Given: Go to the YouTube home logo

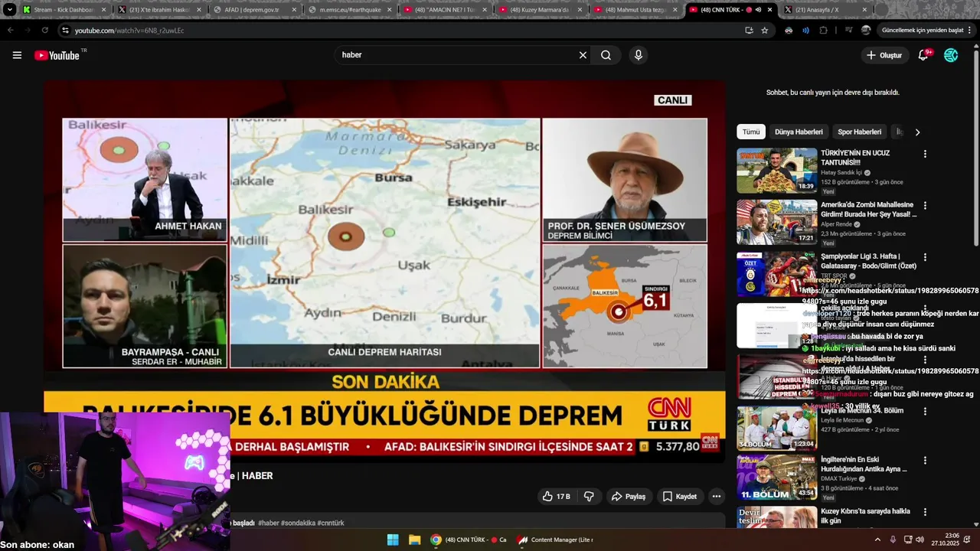Looking at the screenshot, I should click(x=57, y=55).
